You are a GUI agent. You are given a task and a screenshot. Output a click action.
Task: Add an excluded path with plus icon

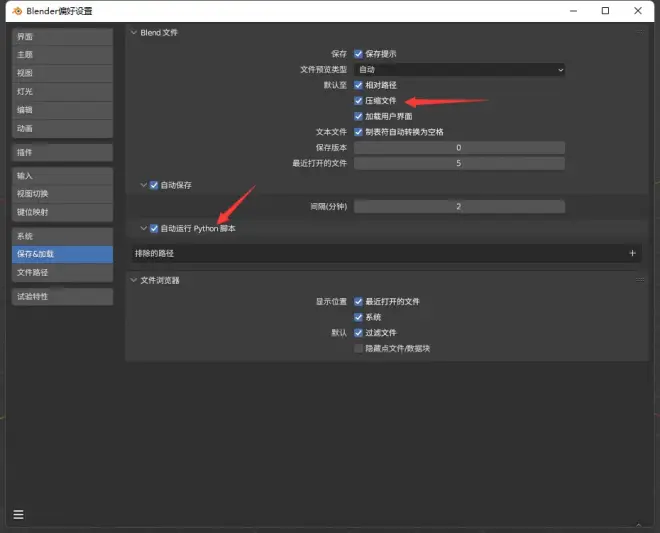pos(632,253)
